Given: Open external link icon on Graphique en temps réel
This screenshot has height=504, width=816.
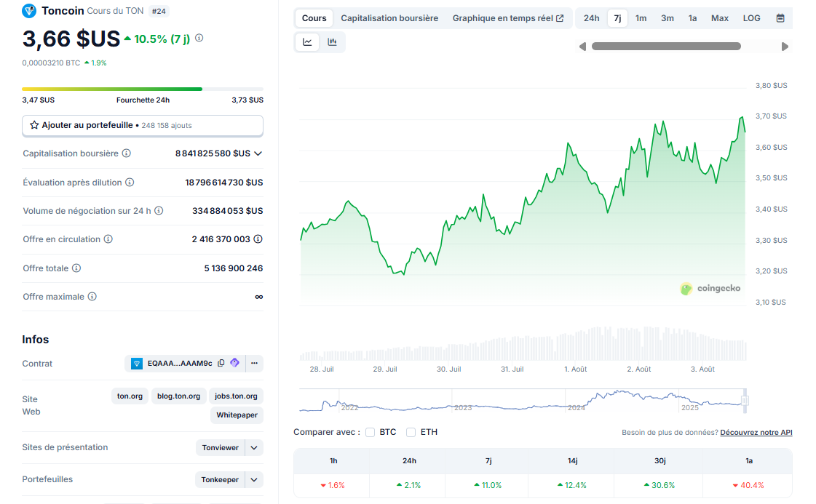Looking at the screenshot, I should pyautogui.click(x=560, y=18).
